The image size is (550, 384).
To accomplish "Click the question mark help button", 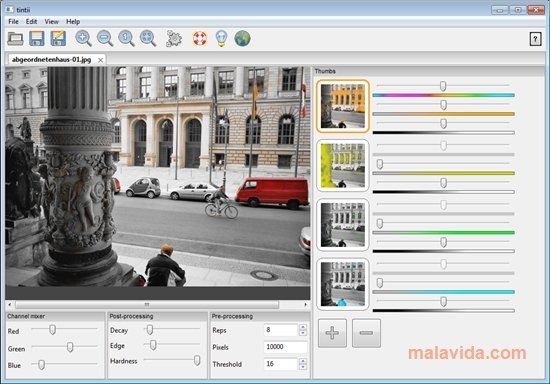I will click(x=535, y=39).
